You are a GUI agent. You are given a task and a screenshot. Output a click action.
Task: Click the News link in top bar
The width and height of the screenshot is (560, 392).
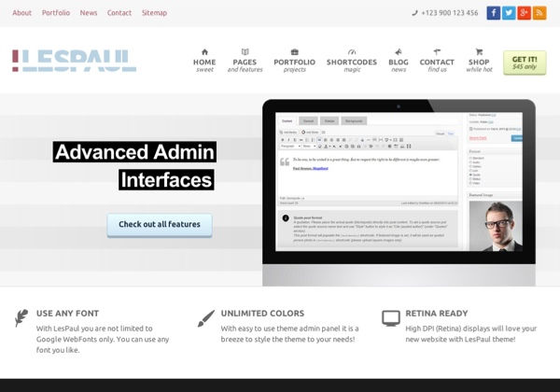click(x=89, y=13)
